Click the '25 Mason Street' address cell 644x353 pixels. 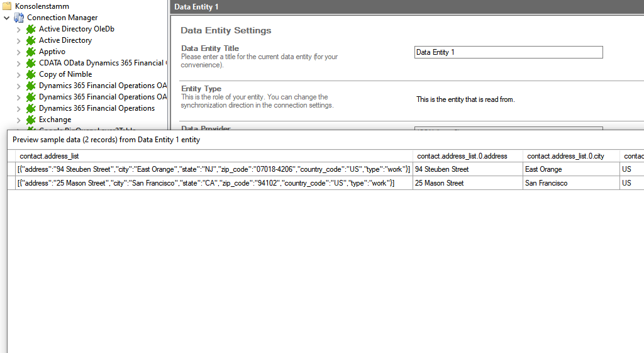coord(468,183)
